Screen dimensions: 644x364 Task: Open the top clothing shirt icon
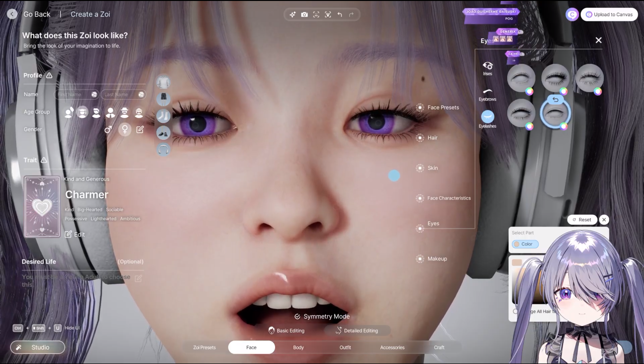(x=163, y=82)
